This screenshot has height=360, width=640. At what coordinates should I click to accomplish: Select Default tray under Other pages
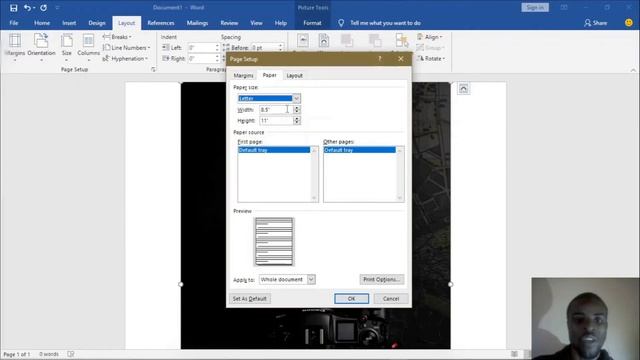click(x=360, y=150)
